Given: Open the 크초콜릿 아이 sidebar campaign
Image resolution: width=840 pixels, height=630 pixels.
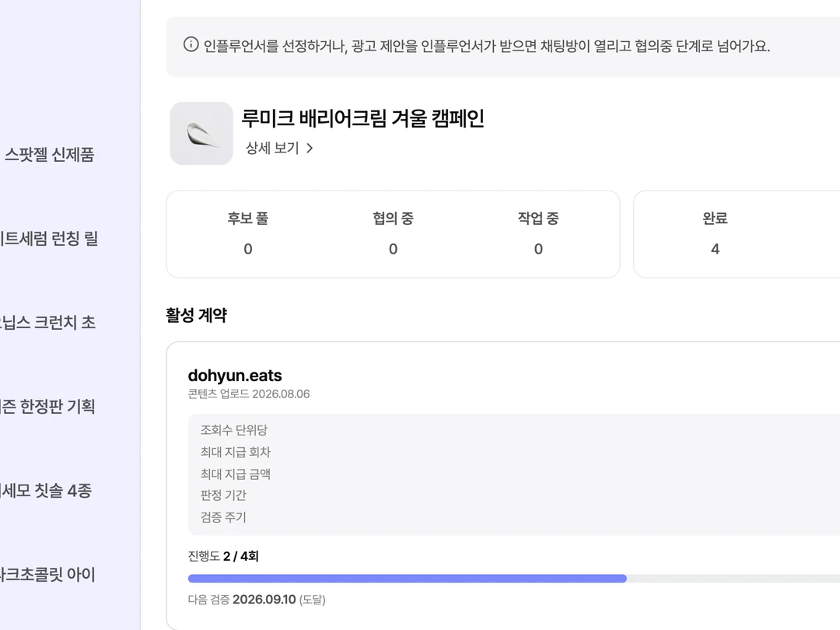Looking at the screenshot, I should tap(49, 574).
